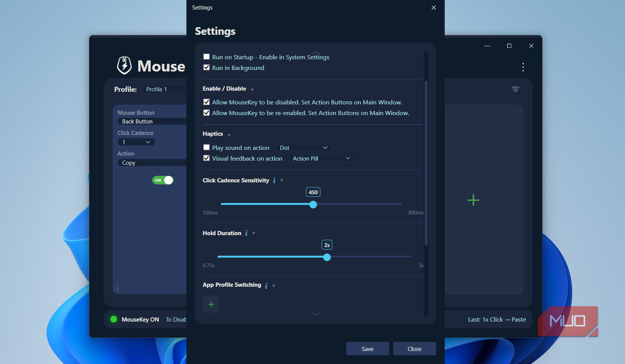Add a new action card with large plus
Image resolution: width=625 pixels, height=364 pixels.
coord(473,200)
